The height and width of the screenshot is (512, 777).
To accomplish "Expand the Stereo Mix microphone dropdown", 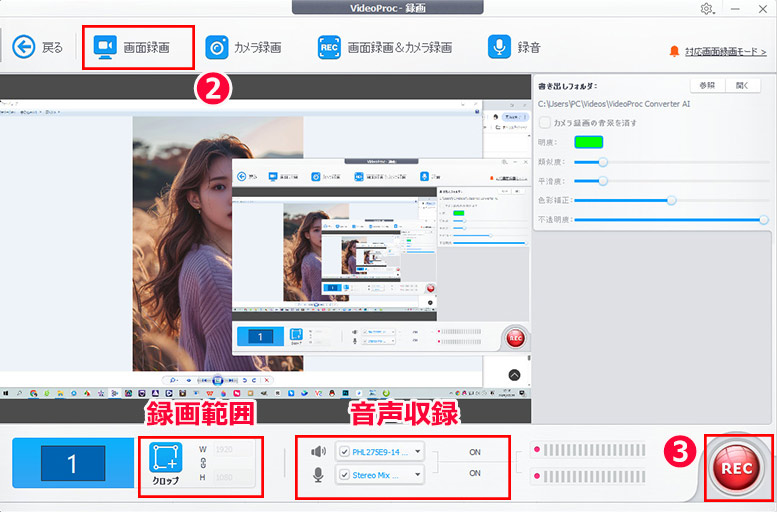I will click(418, 474).
